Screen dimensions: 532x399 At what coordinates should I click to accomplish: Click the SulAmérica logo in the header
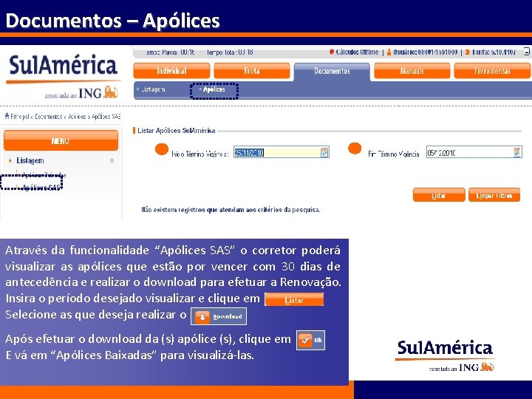(63, 76)
